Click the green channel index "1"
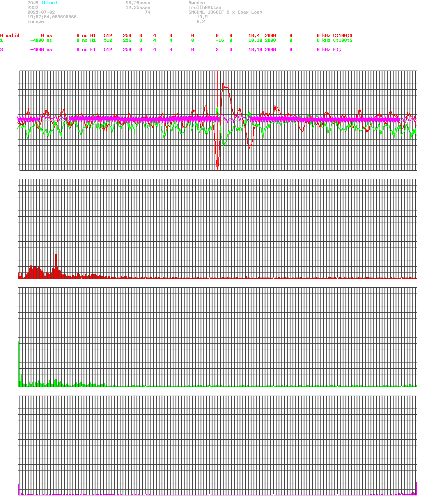Viewport: 427px width, 504px height. tap(2, 40)
